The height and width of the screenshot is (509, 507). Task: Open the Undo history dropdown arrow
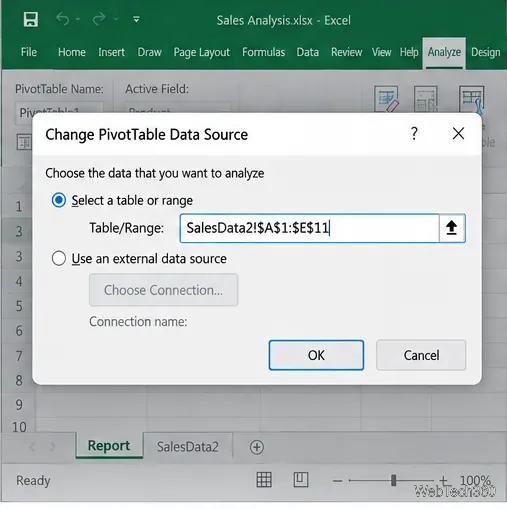tap(78, 19)
